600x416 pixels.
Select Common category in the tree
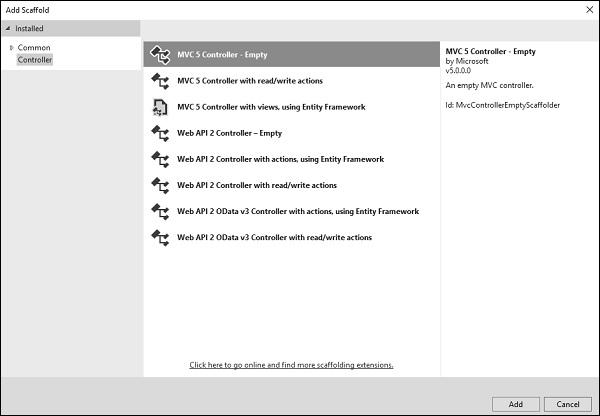tap(34, 47)
